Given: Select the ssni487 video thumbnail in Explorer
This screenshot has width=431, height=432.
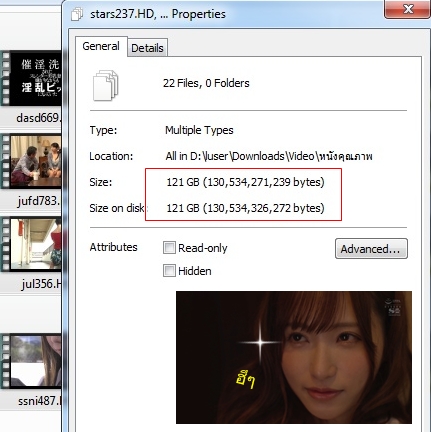Looking at the screenshot, I should (x=31, y=361).
